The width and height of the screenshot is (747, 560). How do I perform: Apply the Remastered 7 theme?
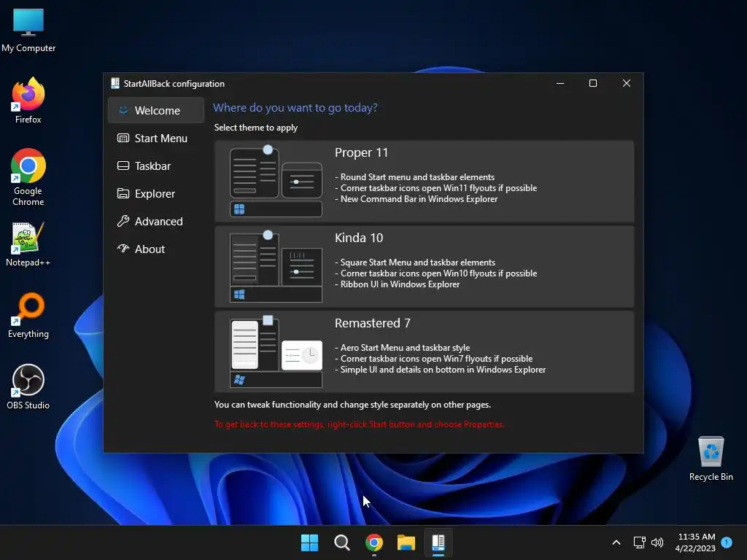pos(424,352)
